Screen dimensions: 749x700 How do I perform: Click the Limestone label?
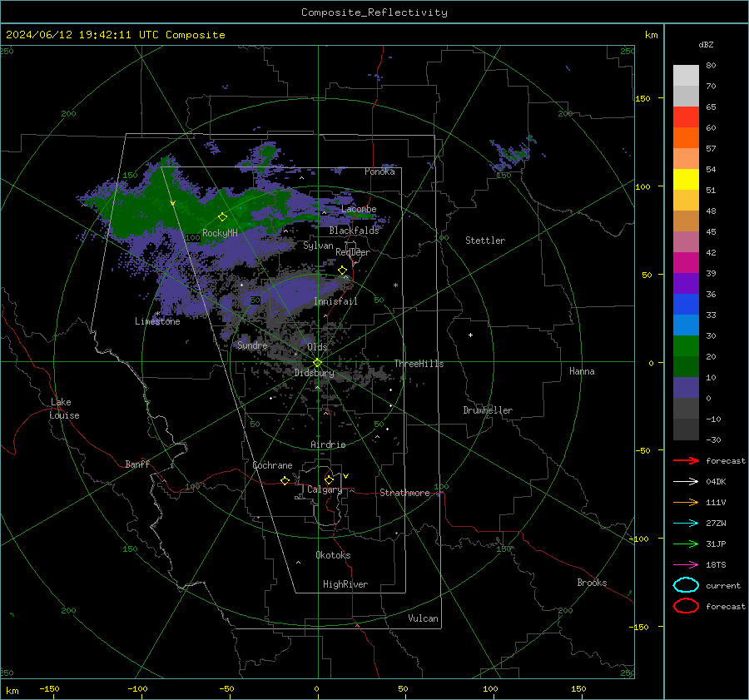(157, 321)
